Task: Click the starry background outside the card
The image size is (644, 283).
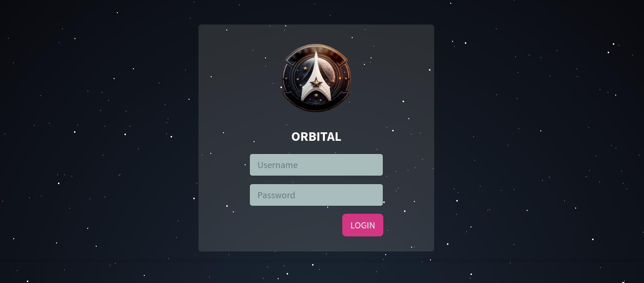Action: (x=94, y=141)
